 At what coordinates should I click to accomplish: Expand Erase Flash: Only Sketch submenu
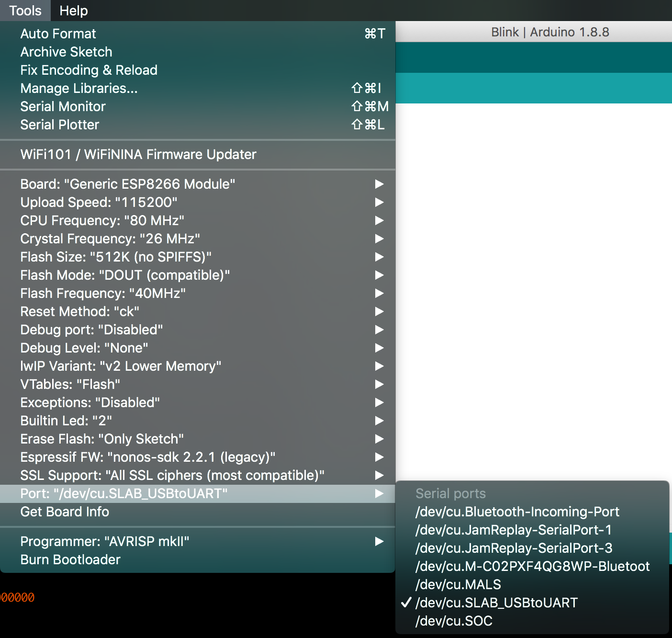pos(198,439)
